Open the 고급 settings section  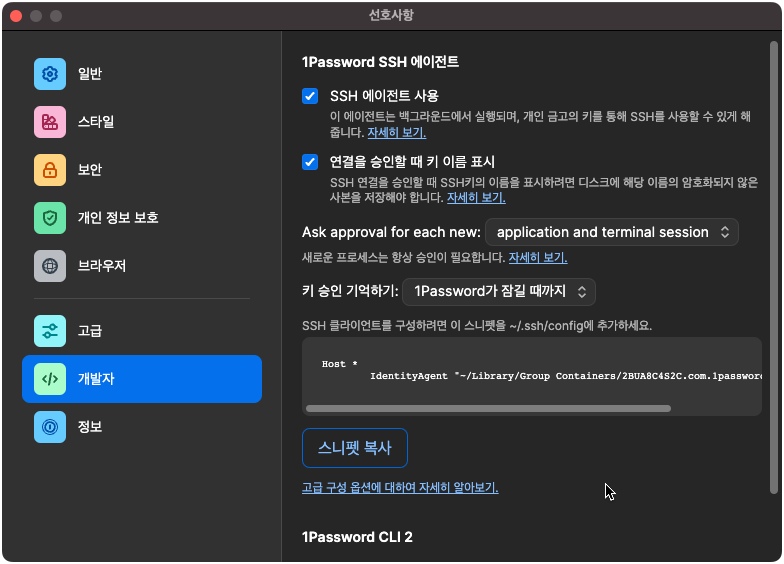point(142,331)
